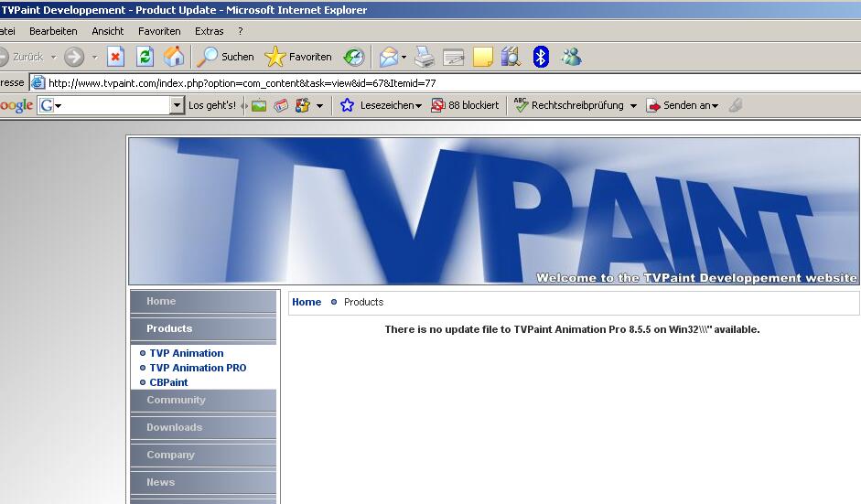Click the Google toolbar image search icon
Viewport: 861px width, 504px height.
click(259, 105)
